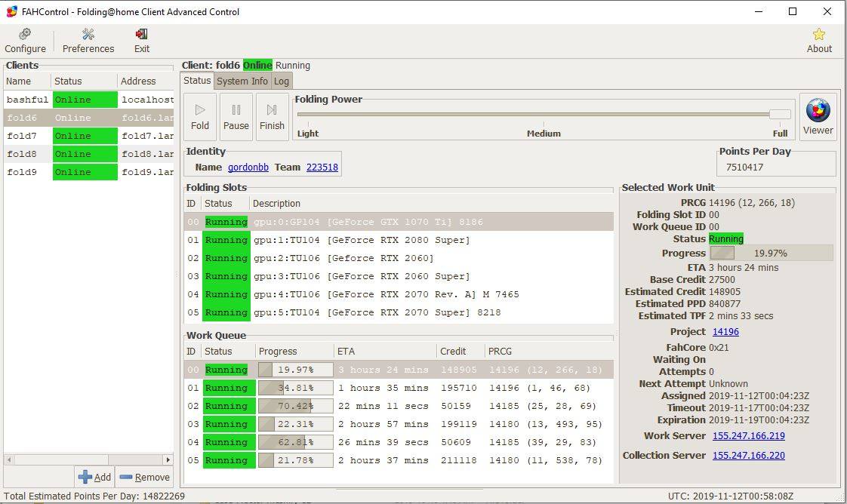This screenshot has height=504, width=847.
Task: Switch to the Status tab
Action: (197, 81)
